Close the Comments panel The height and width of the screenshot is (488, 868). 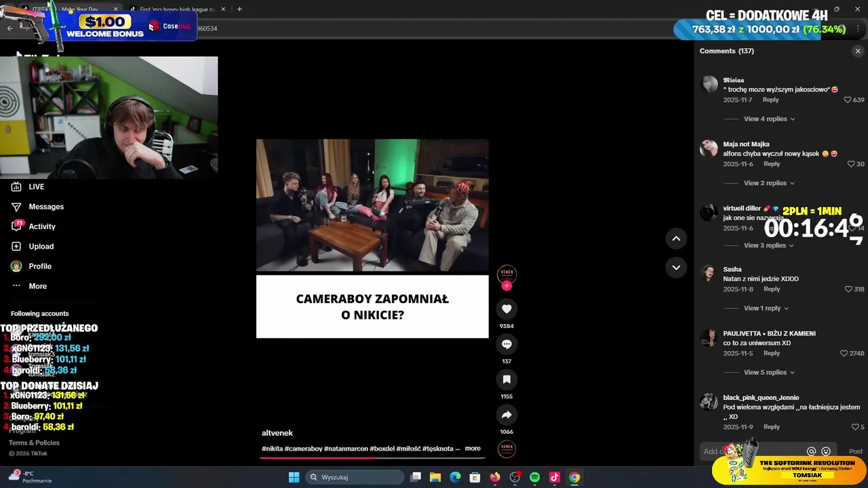click(858, 51)
